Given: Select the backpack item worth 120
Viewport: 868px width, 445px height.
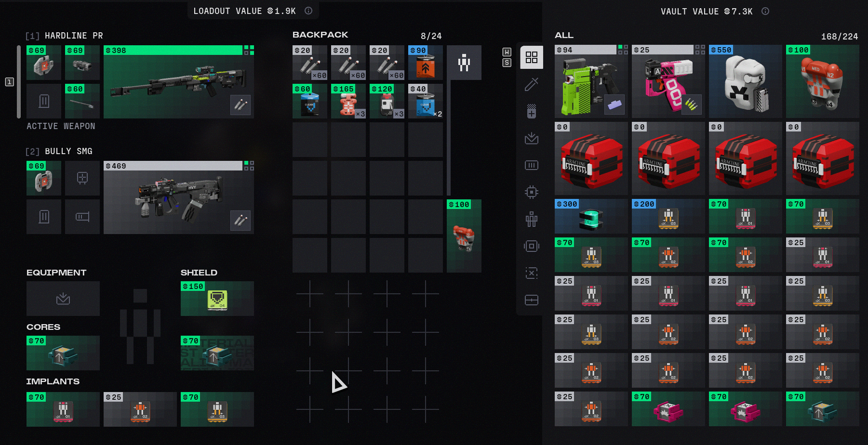Looking at the screenshot, I should pos(387,101).
